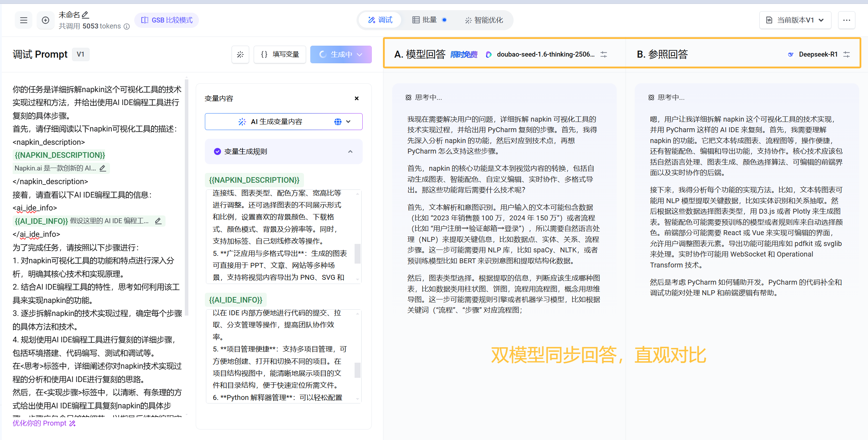The image size is (868, 440).
Task: Click the sparkle optimize icon button
Action: click(240, 54)
